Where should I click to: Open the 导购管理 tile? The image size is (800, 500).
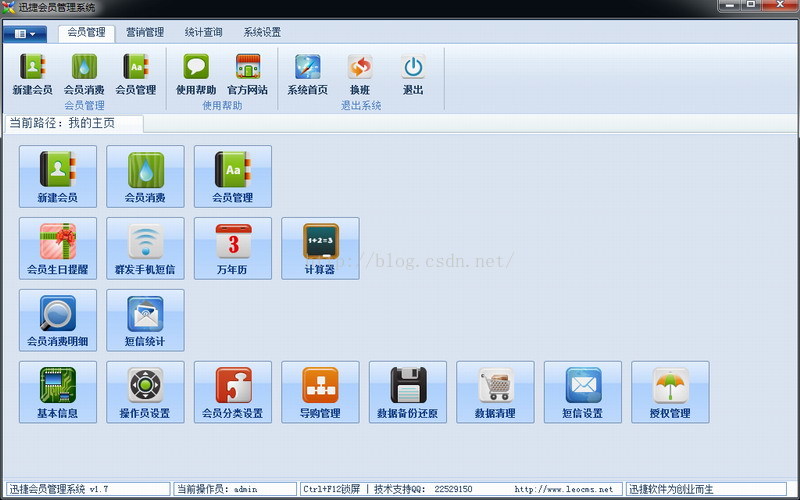(320, 392)
